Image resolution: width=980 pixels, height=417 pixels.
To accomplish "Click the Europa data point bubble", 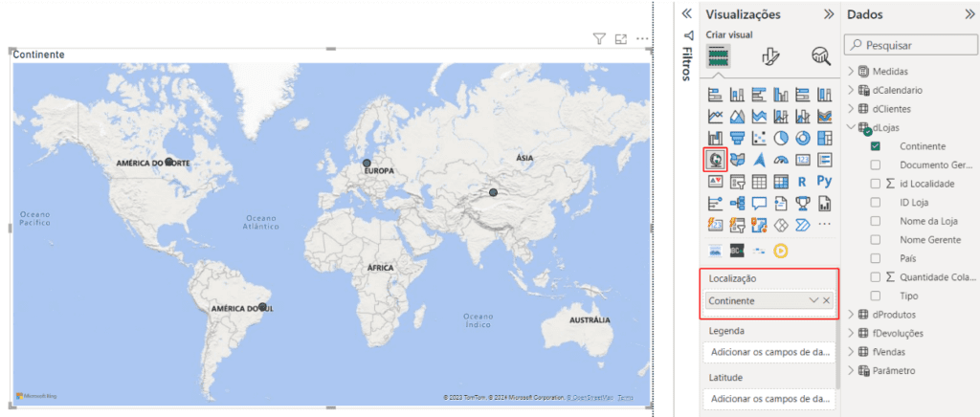I will point(367,163).
